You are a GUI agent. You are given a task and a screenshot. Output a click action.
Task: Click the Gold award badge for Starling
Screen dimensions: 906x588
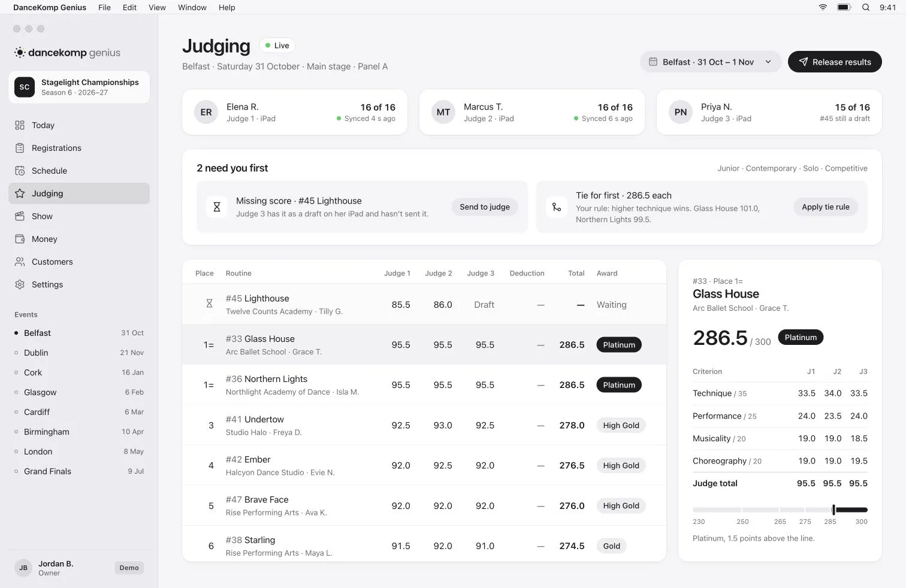[x=612, y=546]
